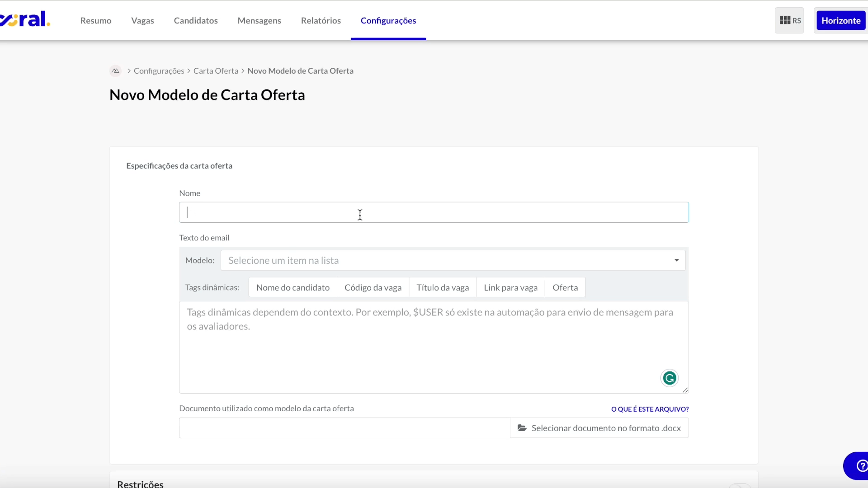Click into the email text area
Image resolution: width=868 pixels, height=488 pixels.
click(x=434, y=347)
